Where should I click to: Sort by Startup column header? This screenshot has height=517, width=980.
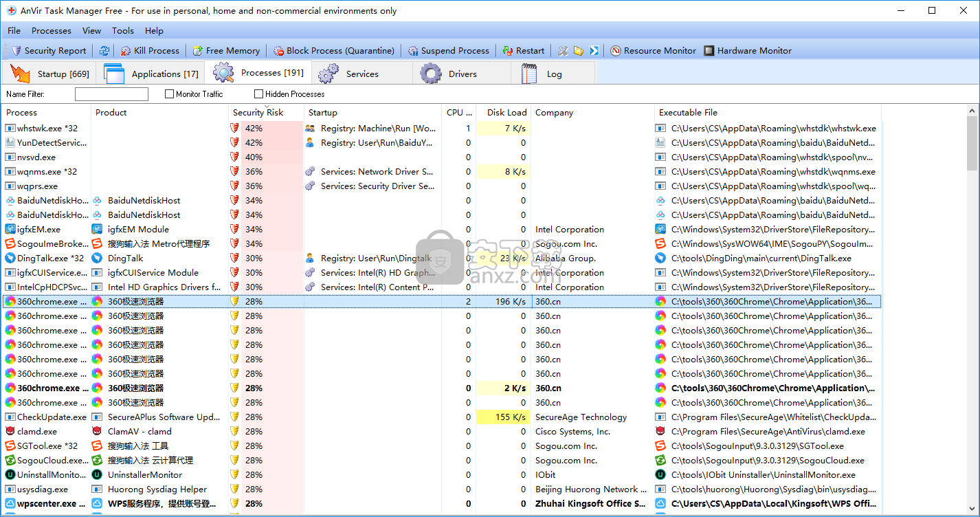[372, 112]
